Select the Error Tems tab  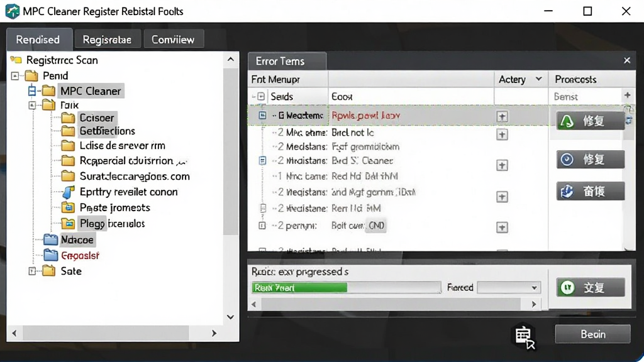tap(287, 61)
